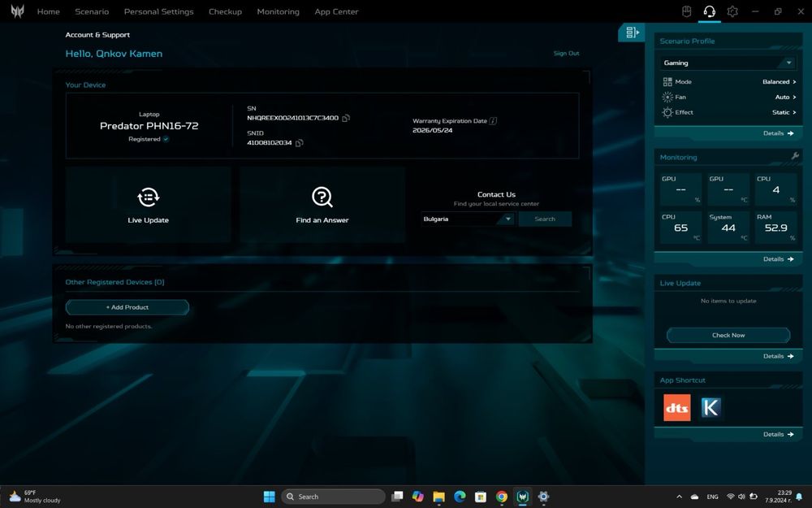Open Monitoring Details
Viewport: 812px width, 508px height.
point(779,259)
